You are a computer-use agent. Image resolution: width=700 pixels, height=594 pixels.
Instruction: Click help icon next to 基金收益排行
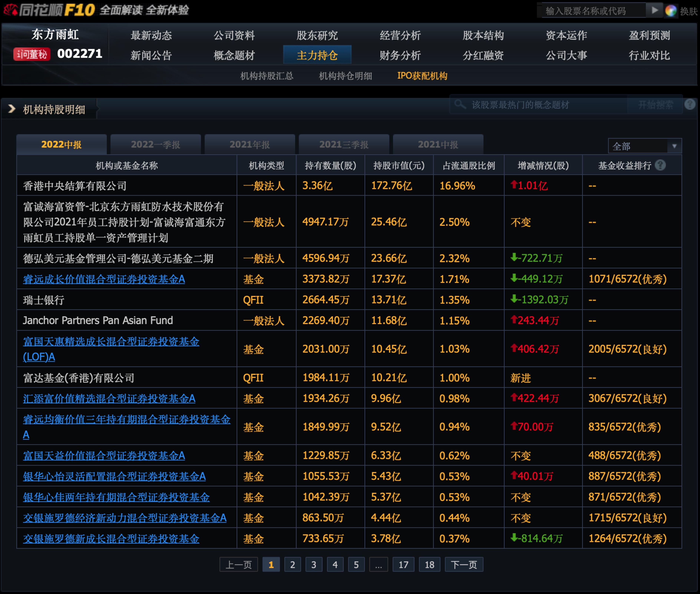pyautogui.click(x=660, y=165)
